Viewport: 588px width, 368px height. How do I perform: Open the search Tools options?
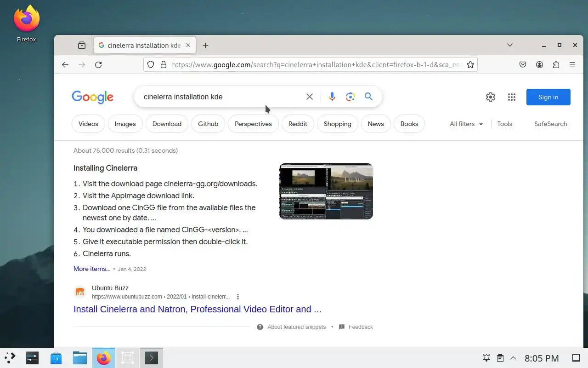pyautogui.click(x=504, y=124)
